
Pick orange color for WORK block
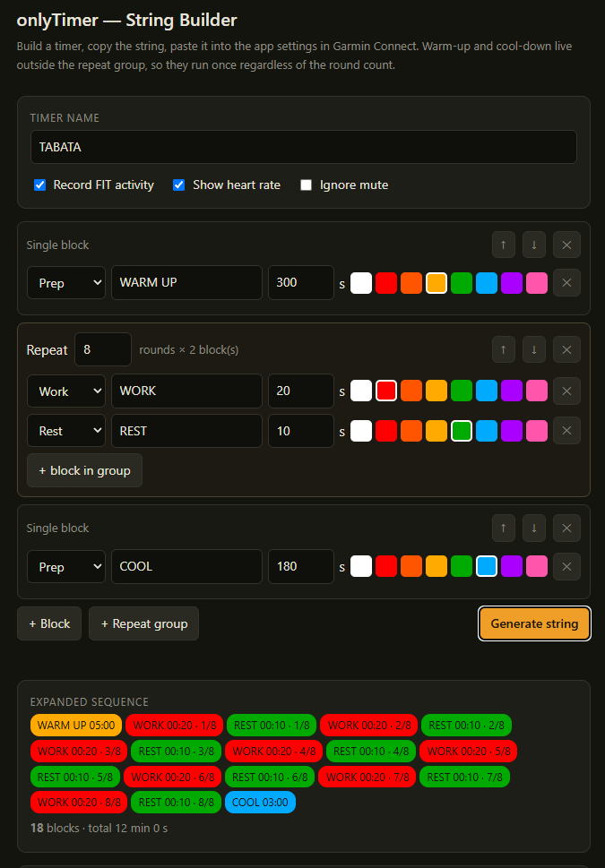[x=411, y=391]
